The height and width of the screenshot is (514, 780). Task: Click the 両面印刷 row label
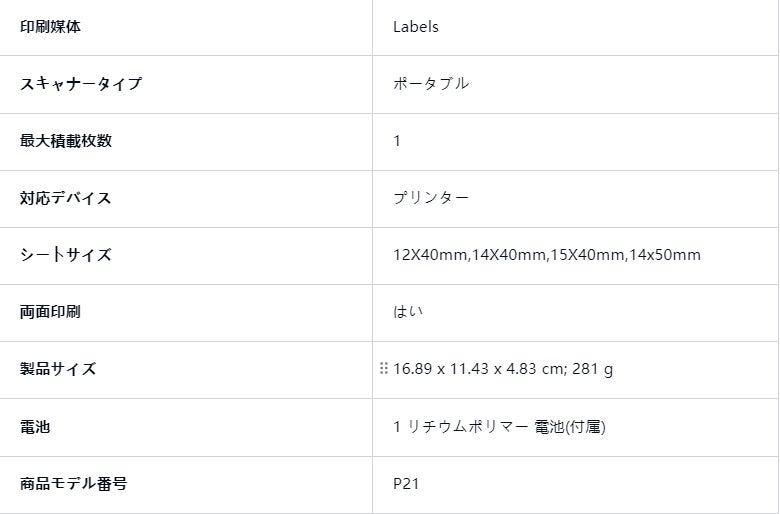pos(51,312)
